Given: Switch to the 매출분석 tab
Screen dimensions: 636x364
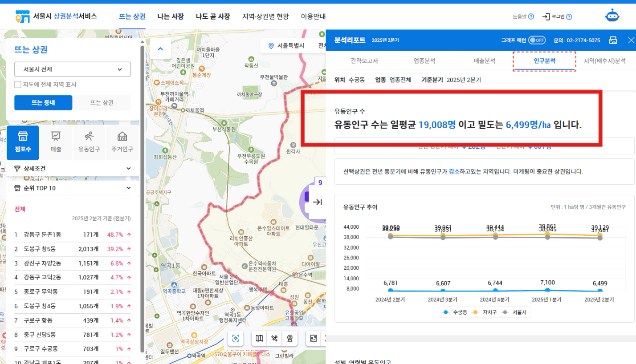Looking at the screenshot, I should [x=484, y=61].
